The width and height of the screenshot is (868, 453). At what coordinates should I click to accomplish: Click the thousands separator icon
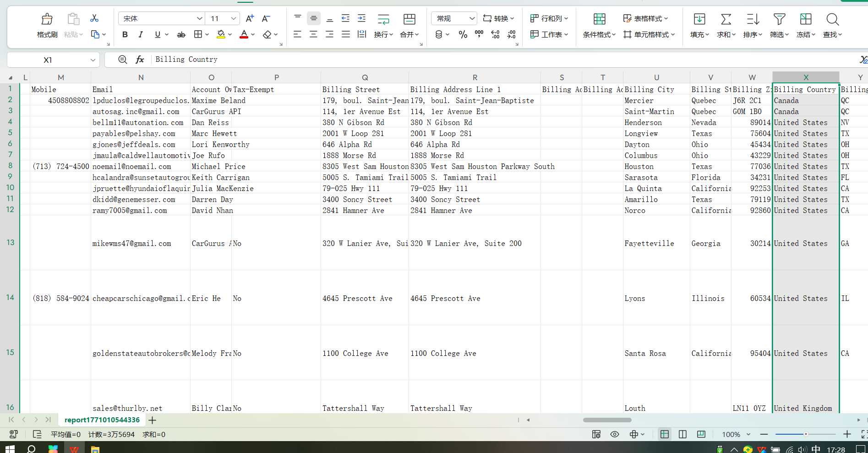pyautogui.click(x=479, y=34)
